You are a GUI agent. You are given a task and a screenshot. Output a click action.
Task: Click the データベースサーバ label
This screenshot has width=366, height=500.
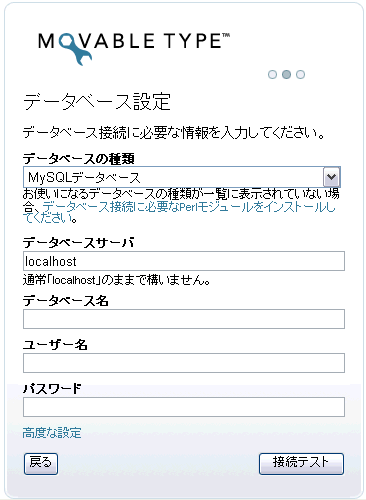(78, 243)
